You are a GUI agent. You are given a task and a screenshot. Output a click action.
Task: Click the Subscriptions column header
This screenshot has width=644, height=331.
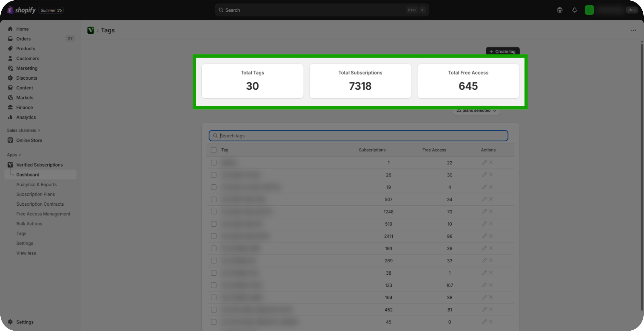[372, 150]
